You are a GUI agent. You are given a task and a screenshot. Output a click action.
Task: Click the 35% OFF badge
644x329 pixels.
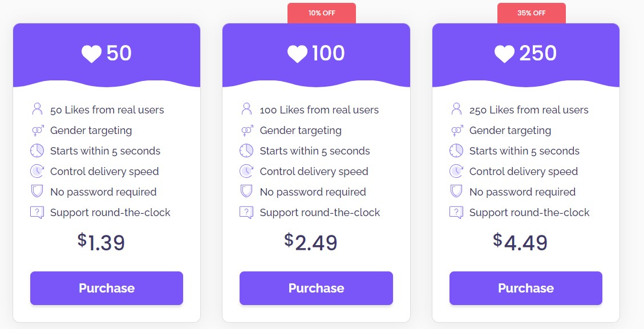point(531,12)
